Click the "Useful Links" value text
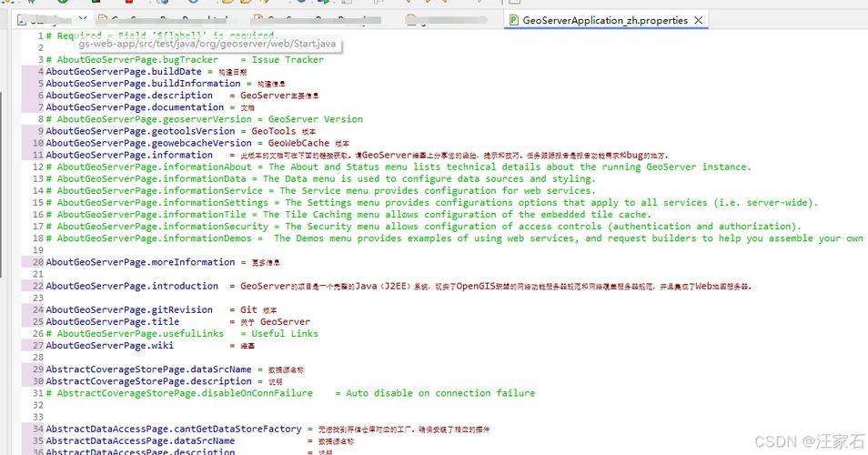868x455 pixels. point(285,334)
